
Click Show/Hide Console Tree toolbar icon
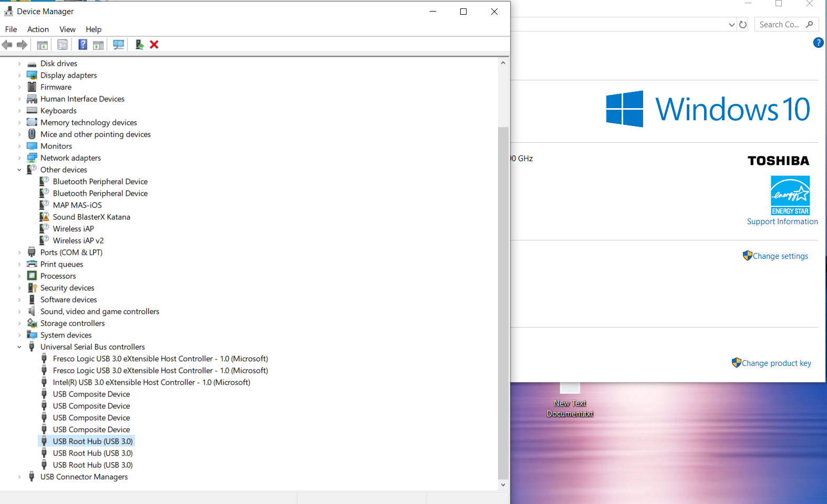click(x=43, y=45)
